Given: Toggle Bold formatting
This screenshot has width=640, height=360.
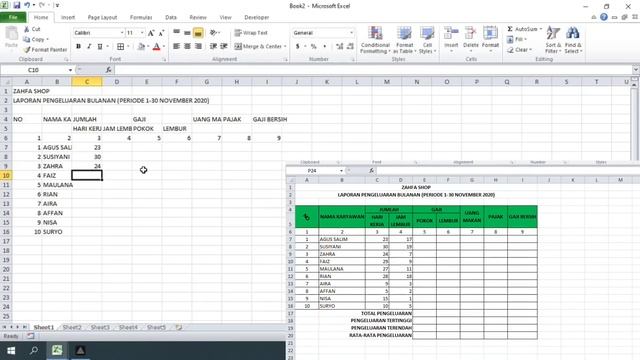Looking at the screenshot, I should tap(78, 47).
